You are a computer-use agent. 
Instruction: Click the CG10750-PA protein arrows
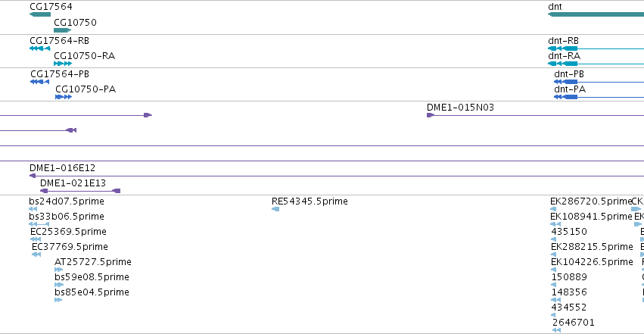click(64, 97)
